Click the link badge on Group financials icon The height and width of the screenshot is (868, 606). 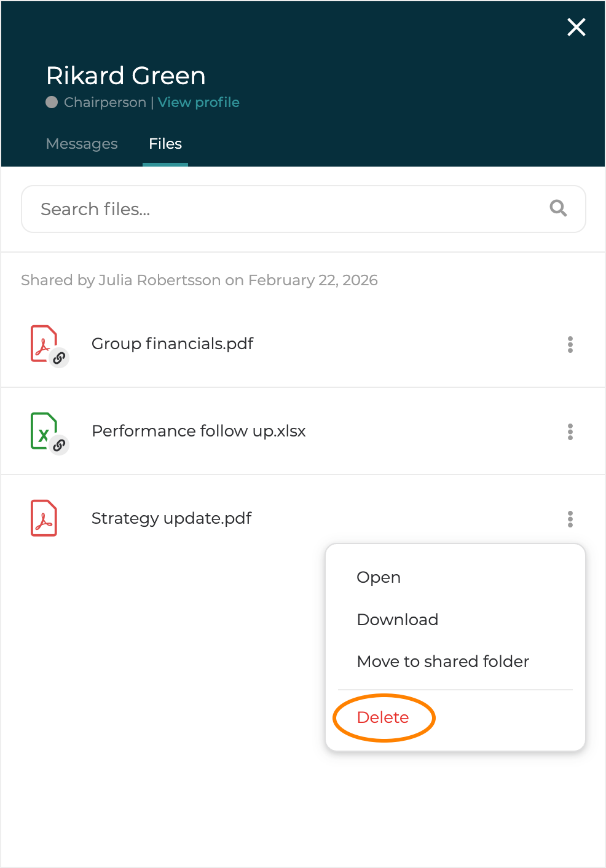(x=59, y=358)
